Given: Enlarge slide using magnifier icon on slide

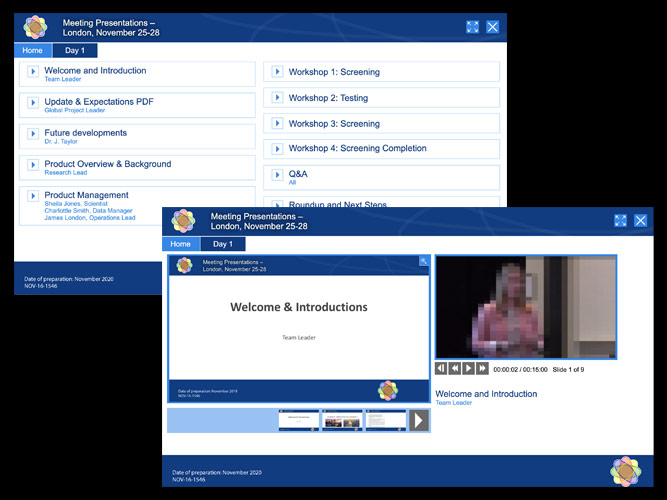Looking at the screenshot, I should tap(424, 261).
